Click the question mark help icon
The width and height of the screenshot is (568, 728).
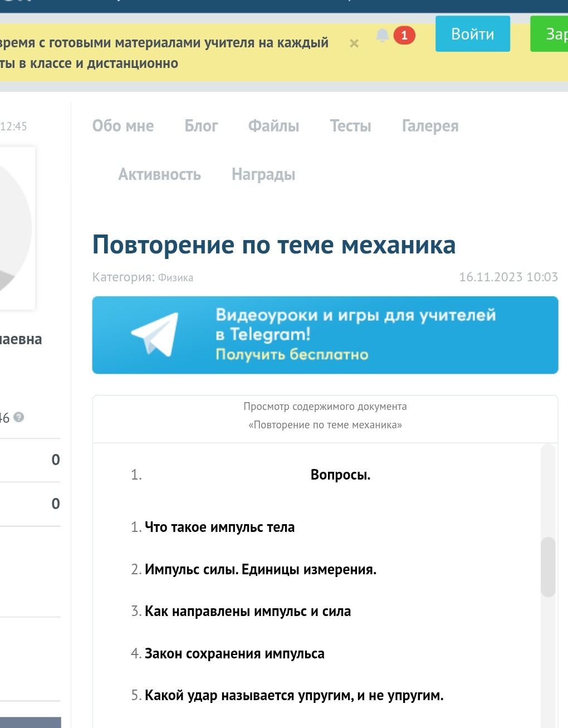coord(18,417)
